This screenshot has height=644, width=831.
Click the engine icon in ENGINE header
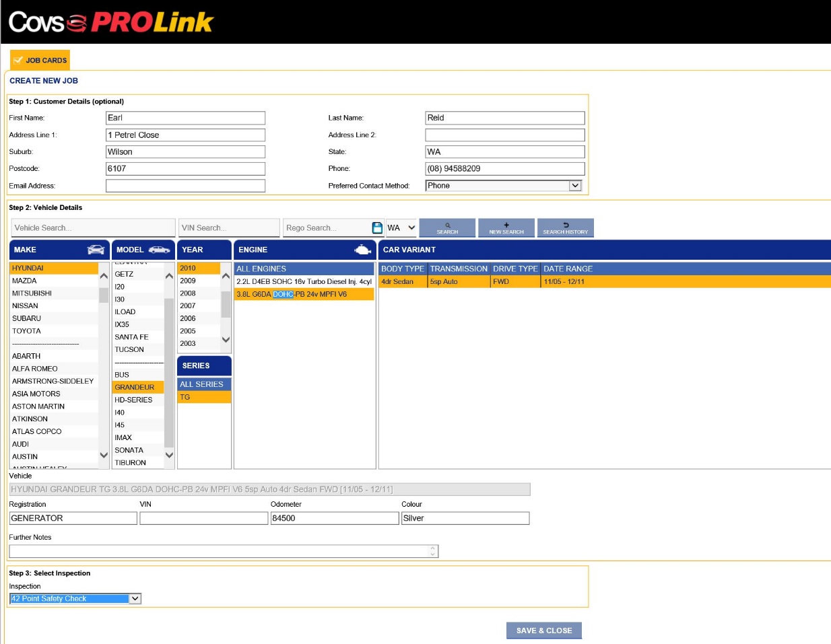coord(362,250)
